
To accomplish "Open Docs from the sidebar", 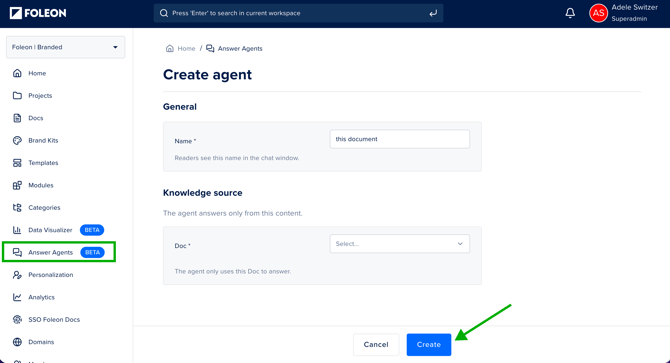I will [x=36, y=118].
